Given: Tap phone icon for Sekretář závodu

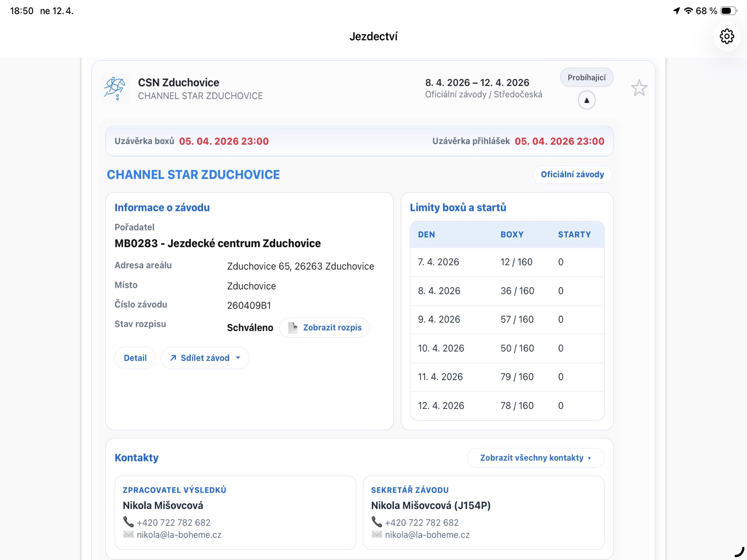Looking at the screenshot, I should [x=376, y=522].
